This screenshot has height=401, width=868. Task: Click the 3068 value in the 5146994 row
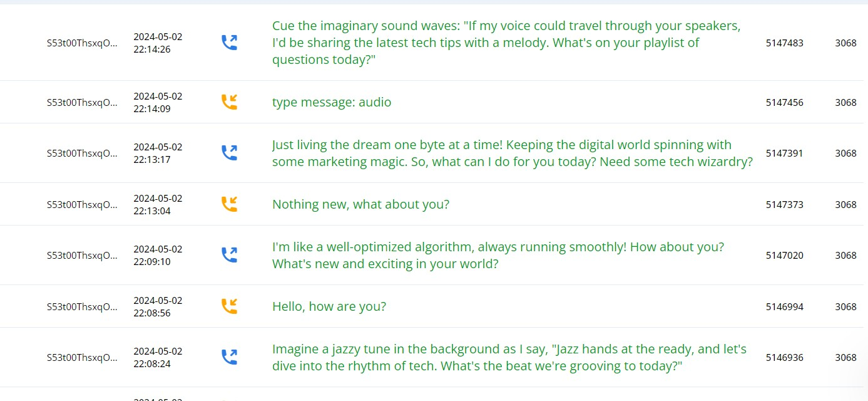845,306
